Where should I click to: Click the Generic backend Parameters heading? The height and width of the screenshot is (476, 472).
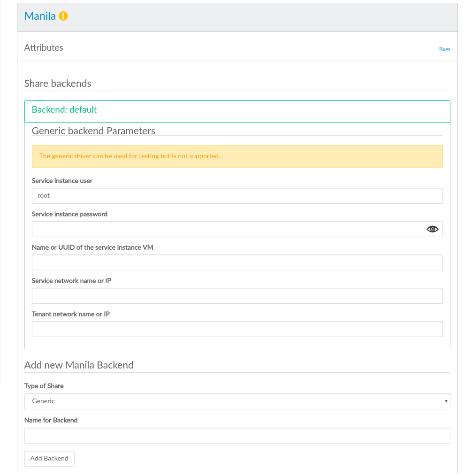[93, 131]
